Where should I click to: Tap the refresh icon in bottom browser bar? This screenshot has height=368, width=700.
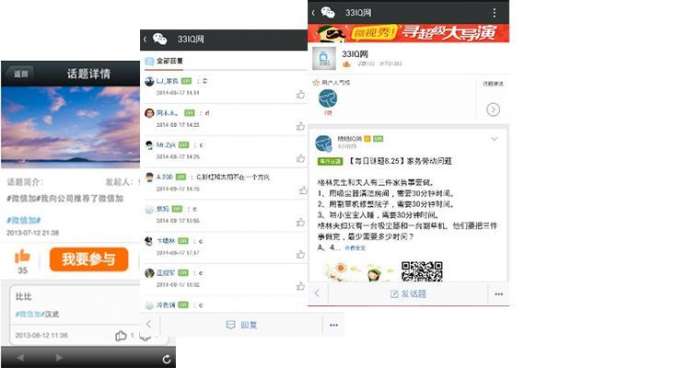coord(167,359)
